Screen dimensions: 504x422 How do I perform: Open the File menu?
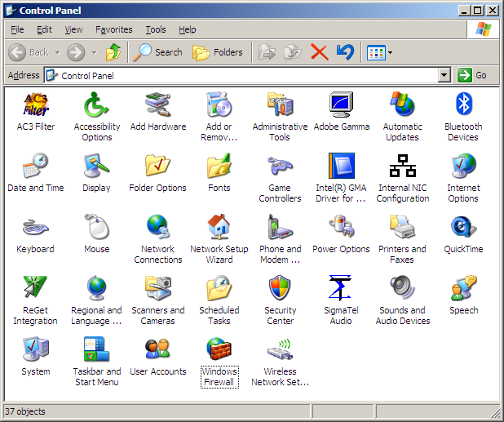(17, 29)
